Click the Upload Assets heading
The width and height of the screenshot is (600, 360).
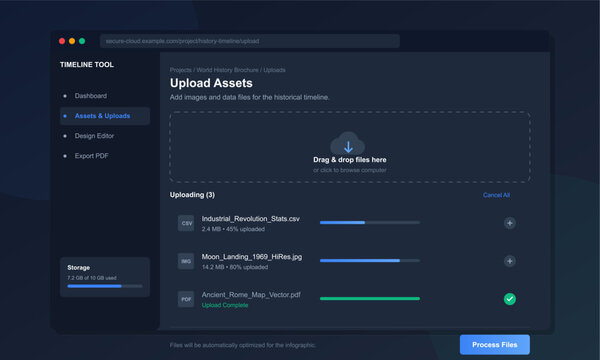[211, 83]
